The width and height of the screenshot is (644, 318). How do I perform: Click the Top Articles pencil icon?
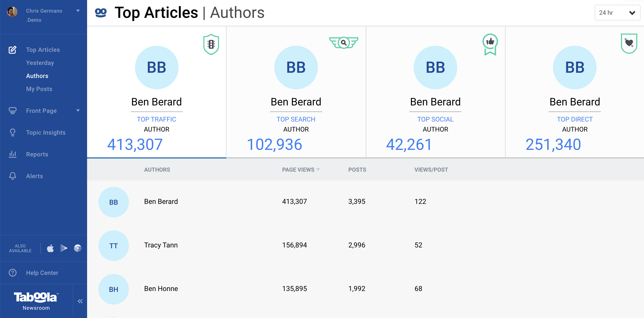(x=12, y=49)
